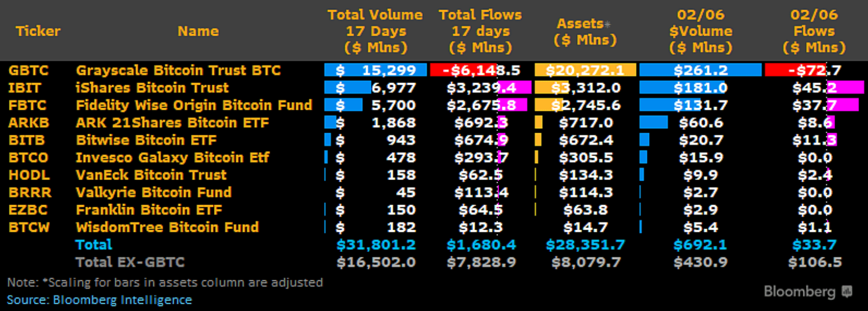Screen dimensions: 868x311
Task: Click IBIT 02/06 volume $181.0
Action: click(x=700, y=88)
